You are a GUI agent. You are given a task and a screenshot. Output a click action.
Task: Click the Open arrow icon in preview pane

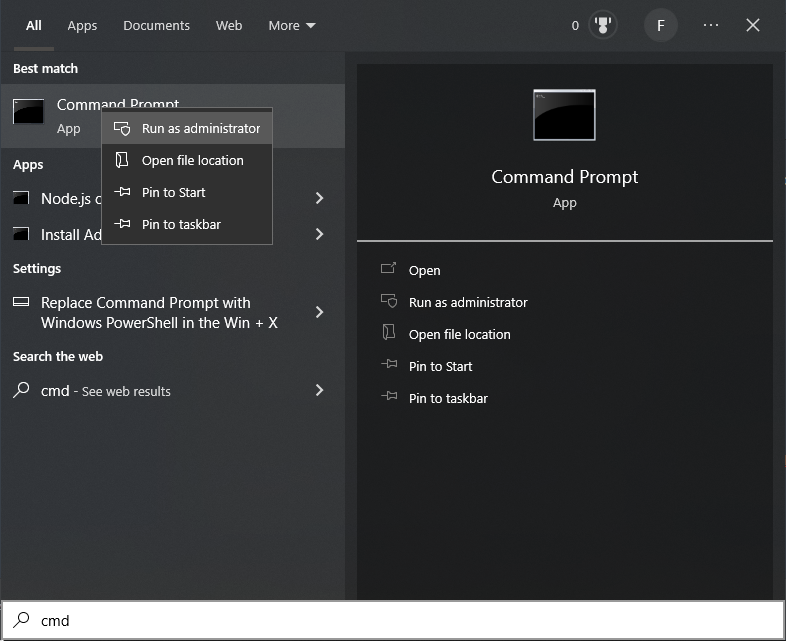coord(388,268)
